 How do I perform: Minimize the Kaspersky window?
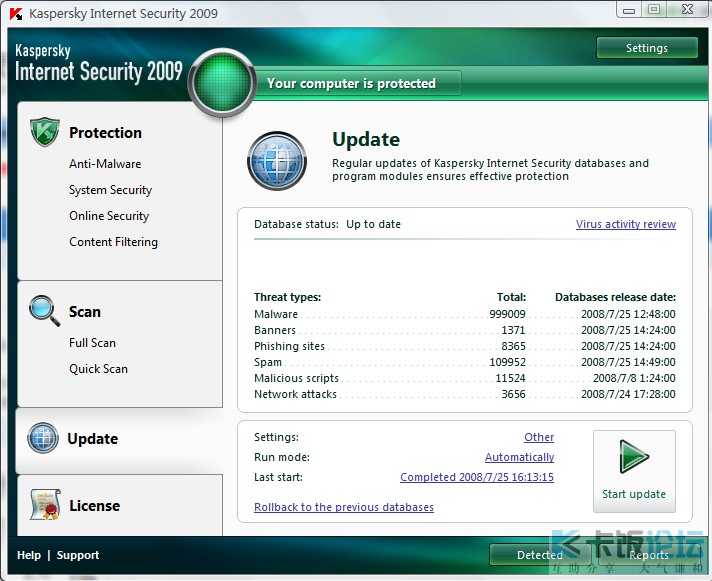coord(629,10)
